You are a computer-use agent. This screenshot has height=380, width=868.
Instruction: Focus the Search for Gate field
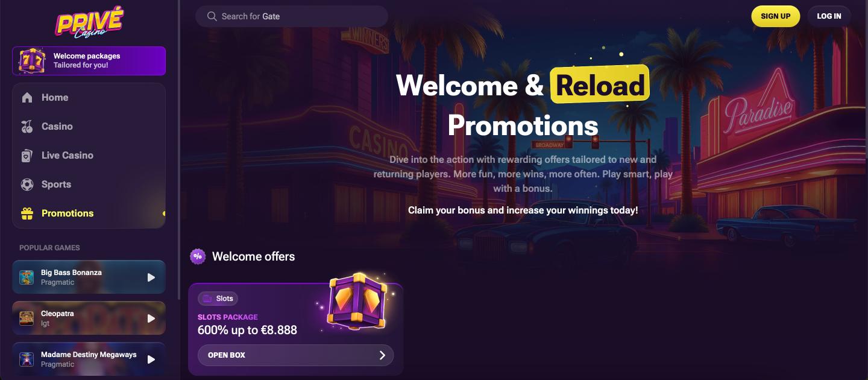[x=292, y=16]
